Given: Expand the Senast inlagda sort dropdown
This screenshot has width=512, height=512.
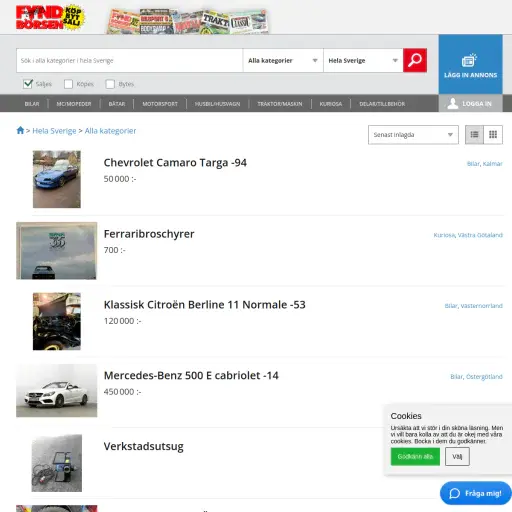Looking at the screenshot, I should [413, 135].
